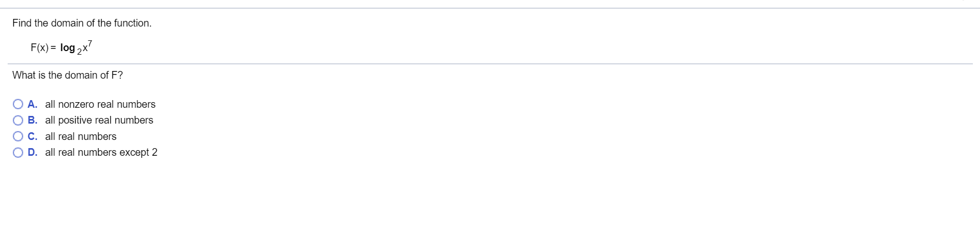
Task: Click the word 'except' in option D
Action: (134, 153)
